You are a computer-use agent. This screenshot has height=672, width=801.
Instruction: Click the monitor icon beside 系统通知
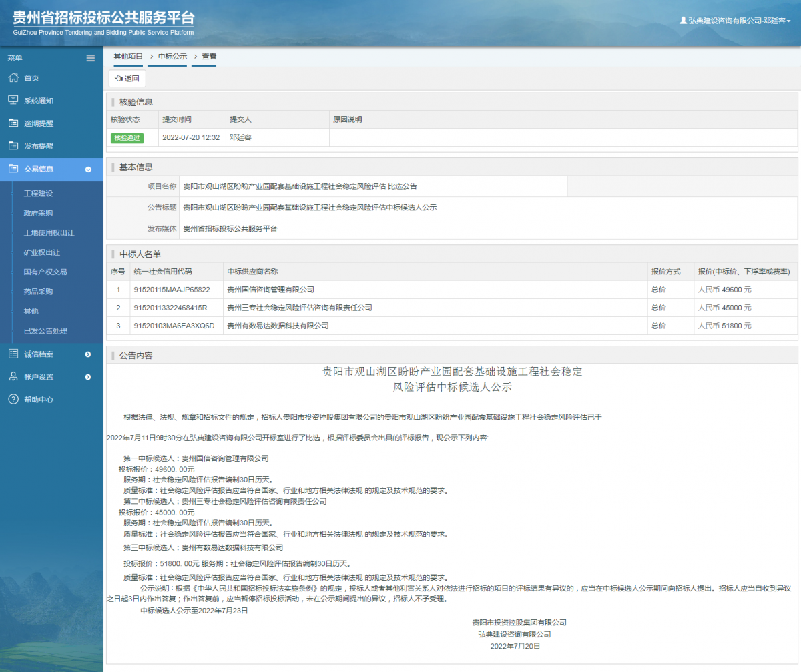13,101
